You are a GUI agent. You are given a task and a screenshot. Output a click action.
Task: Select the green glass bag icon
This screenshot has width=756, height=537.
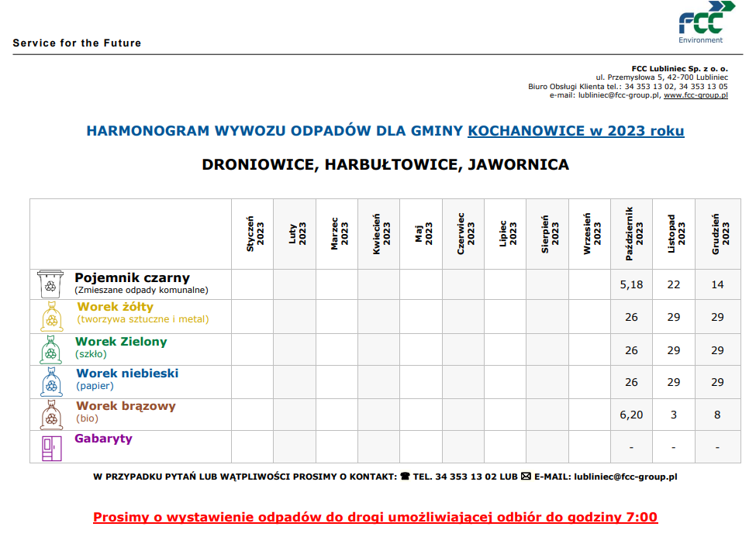coord(50,349)
